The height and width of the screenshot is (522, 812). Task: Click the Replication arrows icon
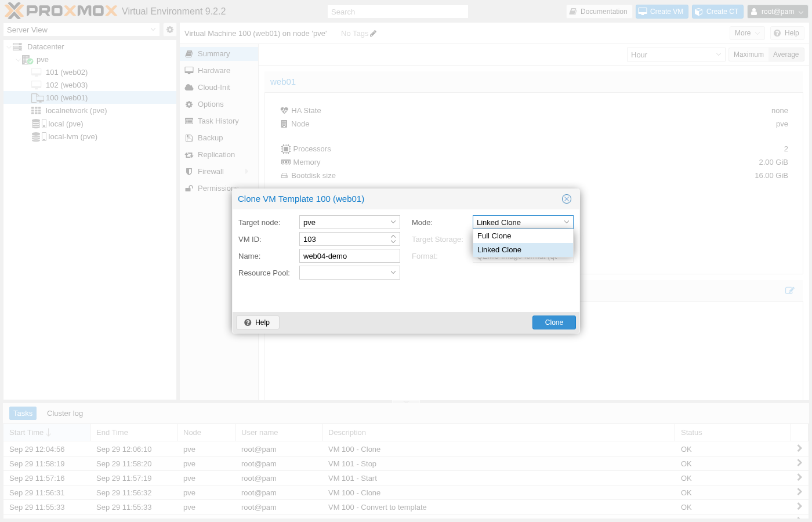pyautogui.click(x=189, y=155)
